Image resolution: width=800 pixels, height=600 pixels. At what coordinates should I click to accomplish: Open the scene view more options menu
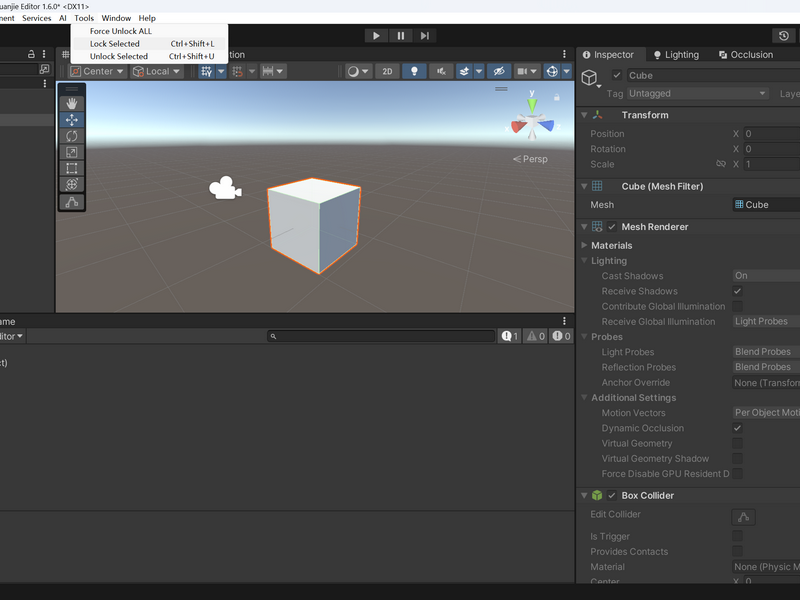[x=564, y=54]
